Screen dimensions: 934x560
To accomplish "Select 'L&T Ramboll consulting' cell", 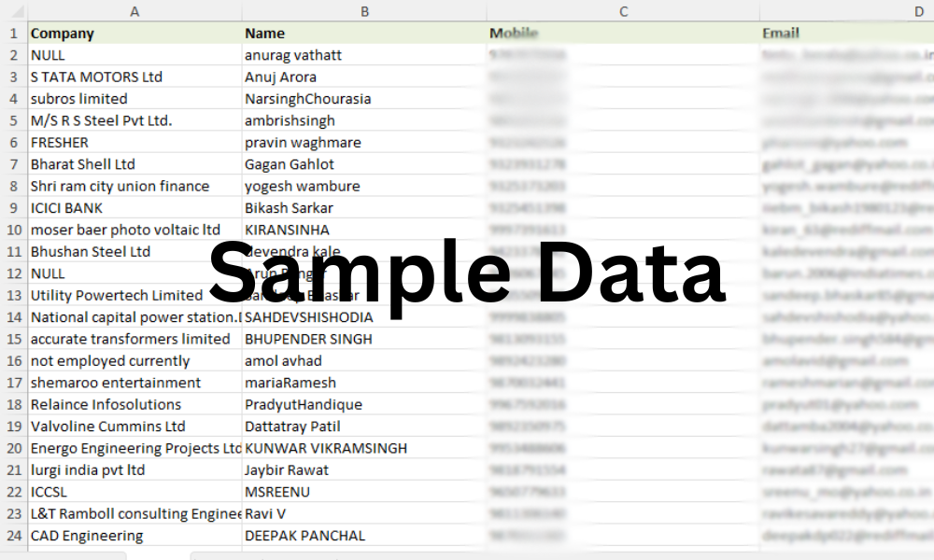I will pos(134,514).
